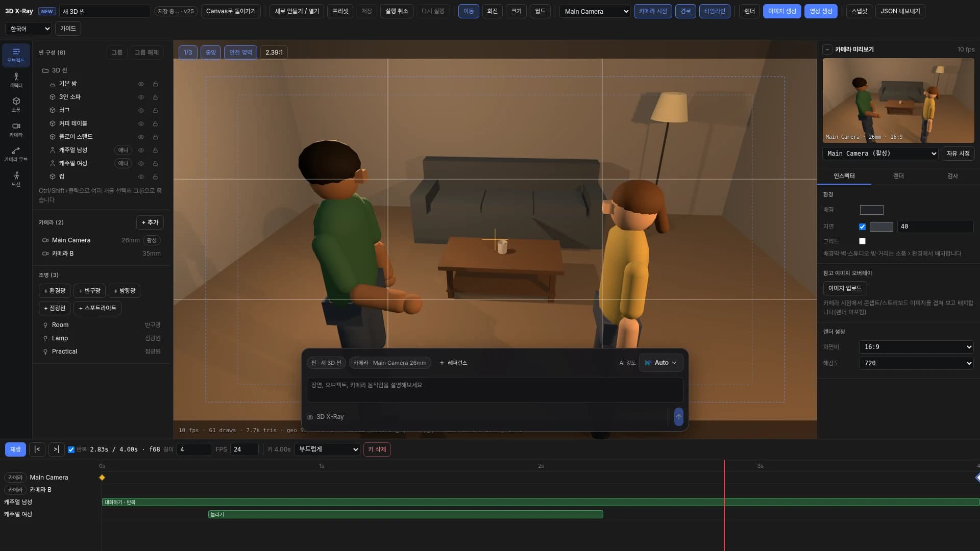
Task: Click the 이미지 업로드 button
Action: point(845,288)
